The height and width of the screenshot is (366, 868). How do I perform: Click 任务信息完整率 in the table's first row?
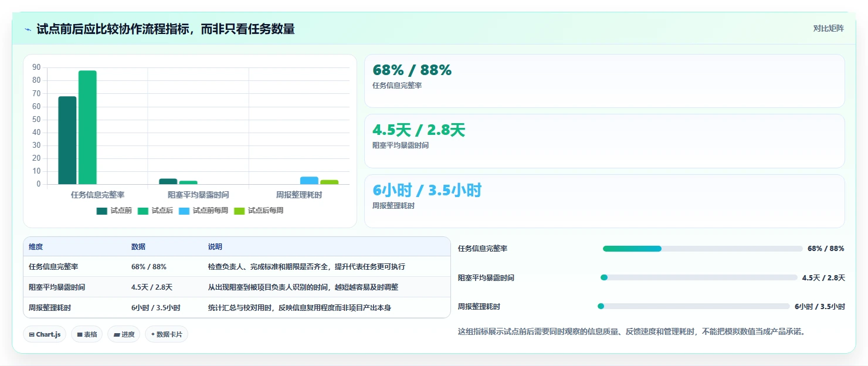(53, 267)
